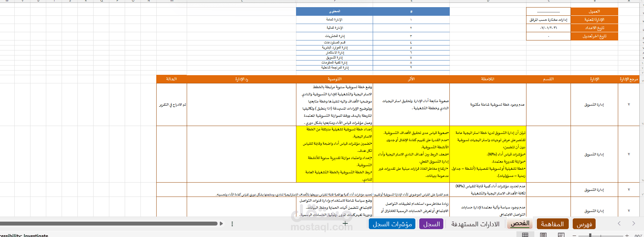Select the عدم وجود خطة تسويقية شاملة مكتوبة cell
644x237 pixels.
click(488, 105)
